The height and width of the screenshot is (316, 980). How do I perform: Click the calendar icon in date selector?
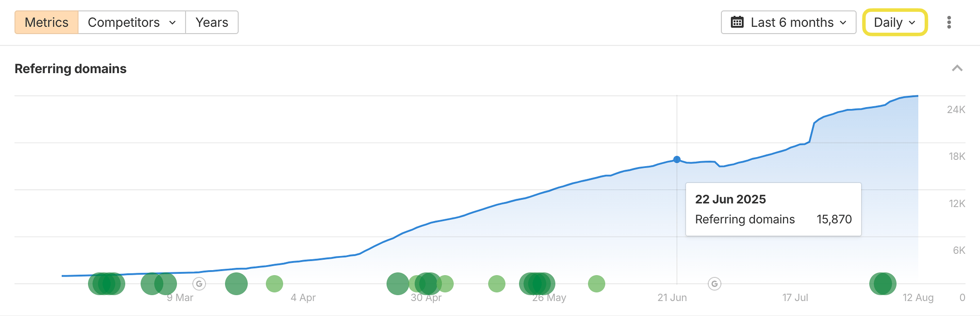pyautogui.click(x=737, y=22)
